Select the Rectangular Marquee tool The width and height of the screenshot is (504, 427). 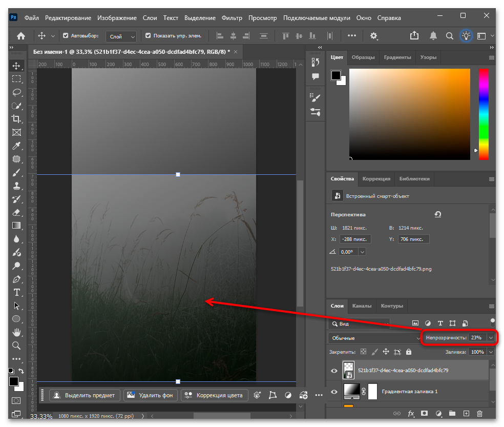click(16, 79)
